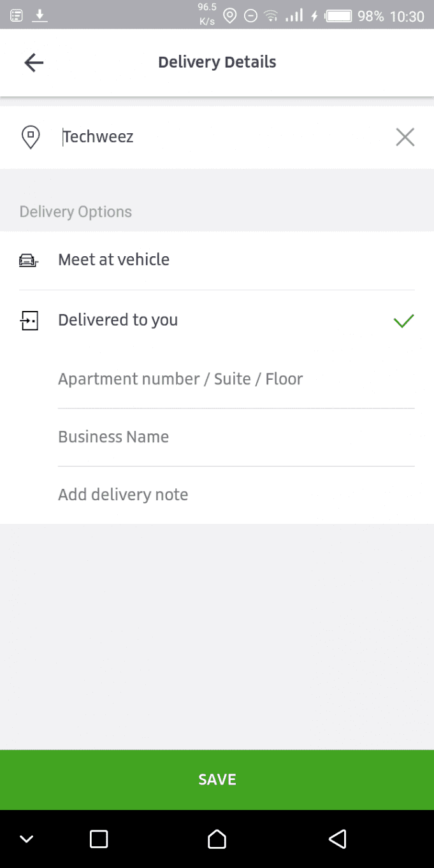Tap the green SAVE button
This screenshot has width=434, height=868.
coord(217,780)
